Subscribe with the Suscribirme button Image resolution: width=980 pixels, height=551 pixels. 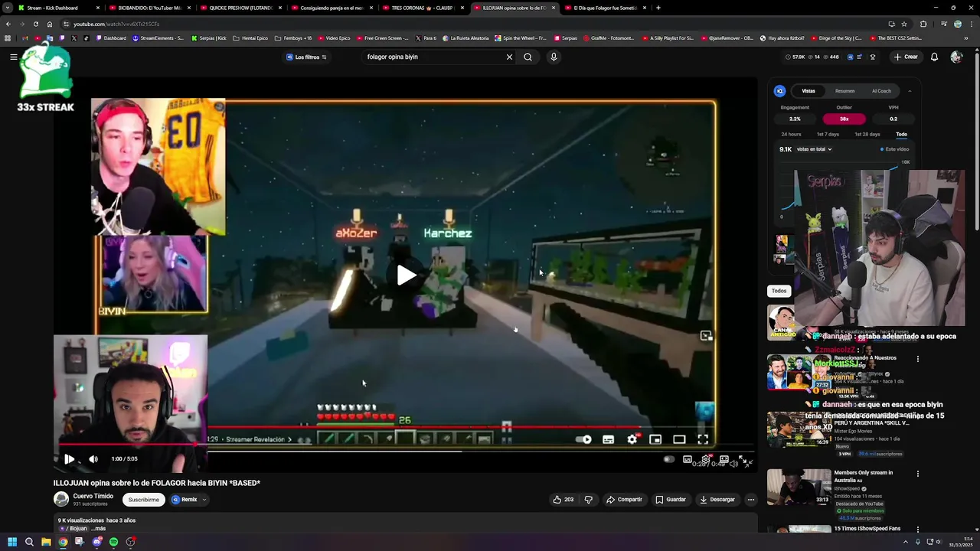[144, 500]
